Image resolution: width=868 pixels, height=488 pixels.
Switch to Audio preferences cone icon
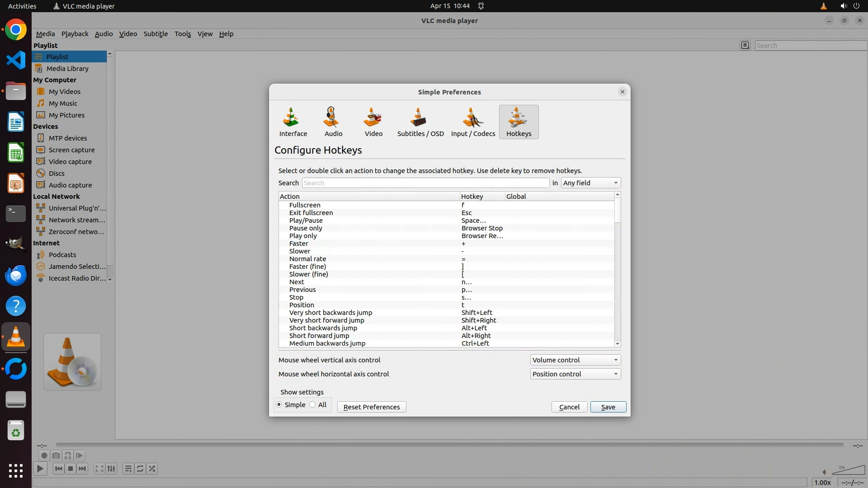(333, 122)
